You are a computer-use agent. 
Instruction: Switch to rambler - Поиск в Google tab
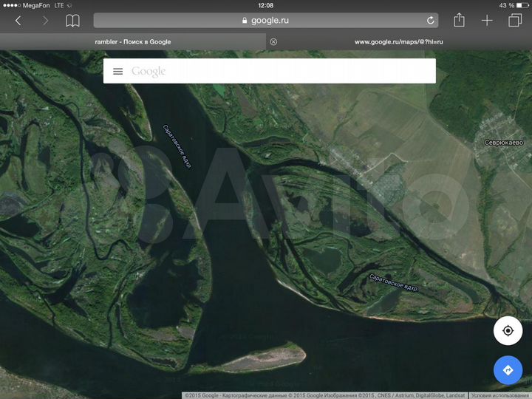133,41
